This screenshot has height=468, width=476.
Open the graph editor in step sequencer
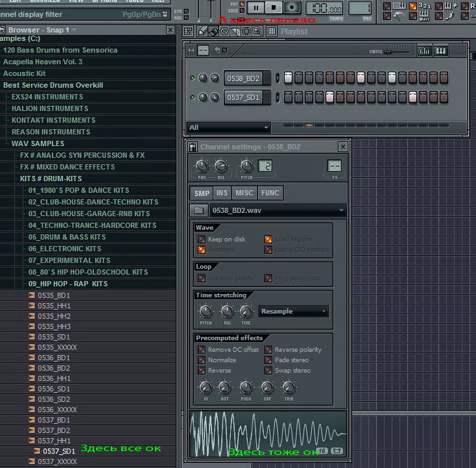[x=425, y=51]
